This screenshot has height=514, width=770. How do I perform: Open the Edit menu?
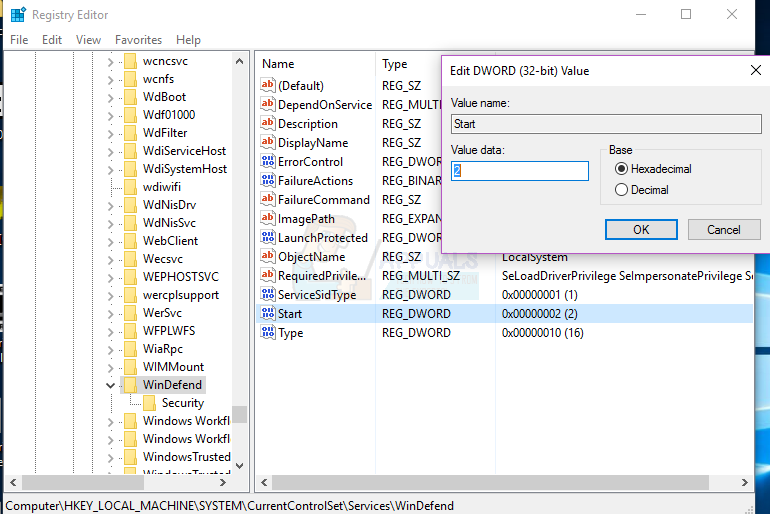[52, 40]
